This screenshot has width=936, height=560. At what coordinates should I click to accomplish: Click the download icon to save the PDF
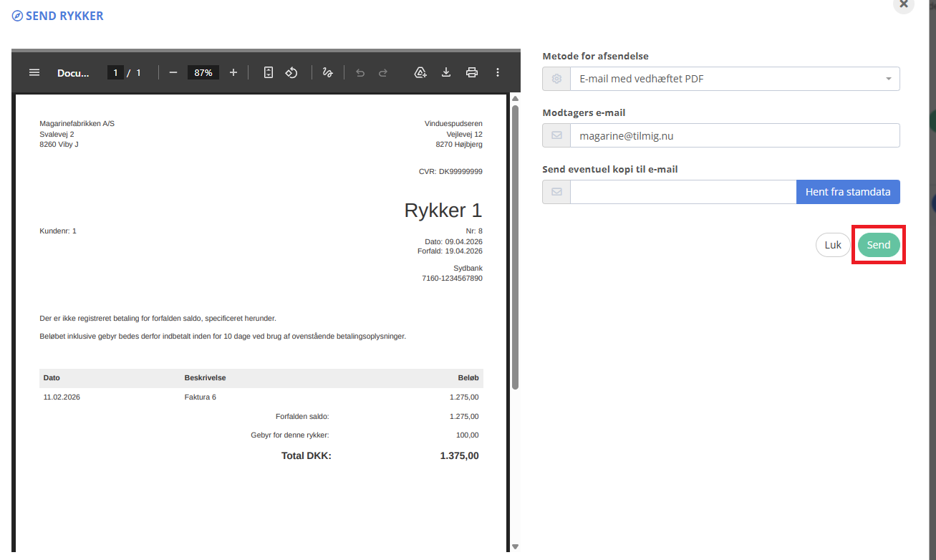pyautogui.click(x=446, y=72)
